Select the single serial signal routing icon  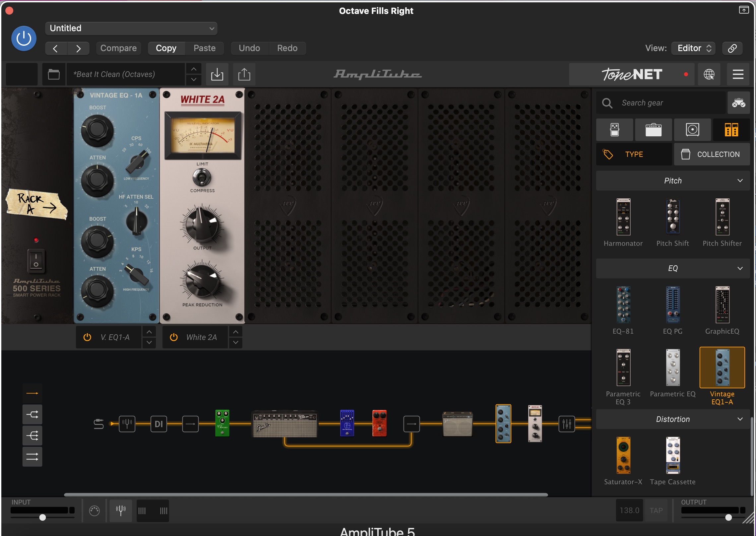pos(32,393)
